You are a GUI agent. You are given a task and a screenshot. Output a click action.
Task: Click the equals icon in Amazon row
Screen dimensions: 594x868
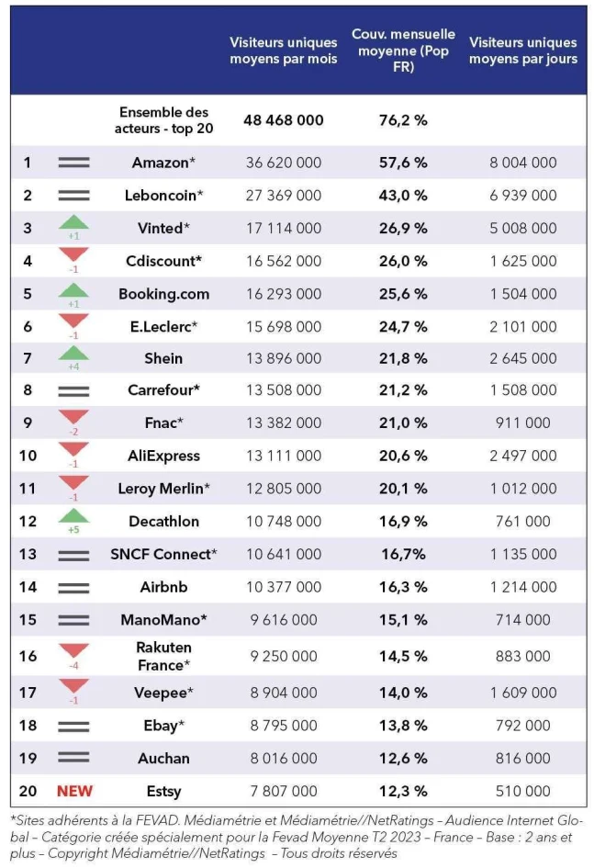coord(73,163)
